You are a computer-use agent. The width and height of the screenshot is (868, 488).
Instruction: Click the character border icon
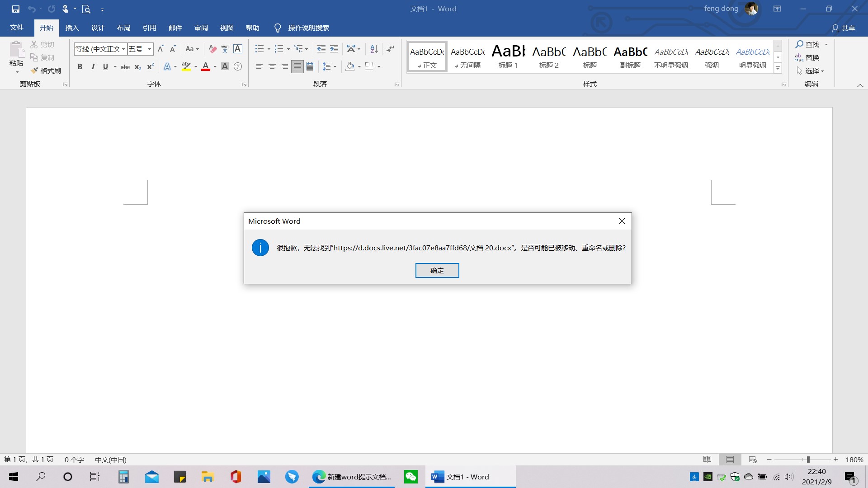tap(238, 49)
